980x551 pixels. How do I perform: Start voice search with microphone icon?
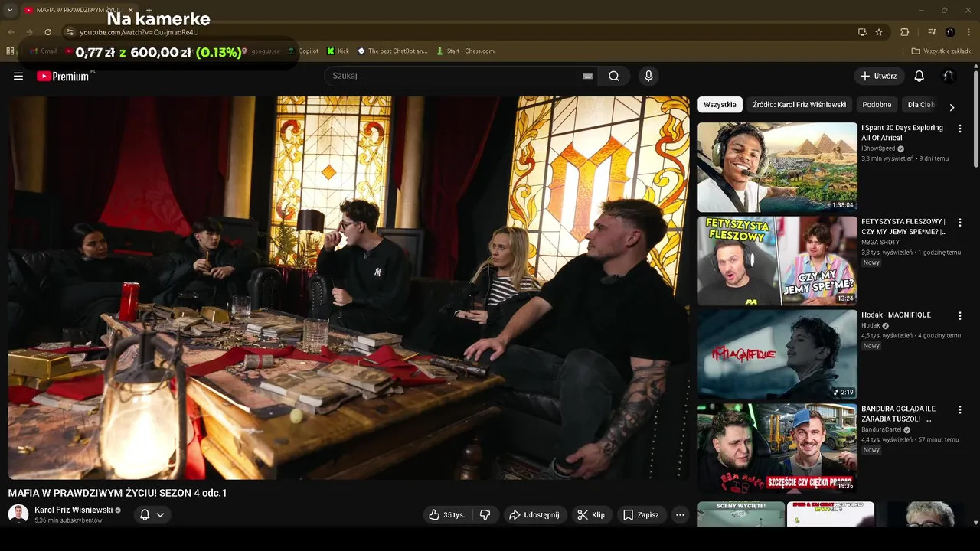(648, 76)
